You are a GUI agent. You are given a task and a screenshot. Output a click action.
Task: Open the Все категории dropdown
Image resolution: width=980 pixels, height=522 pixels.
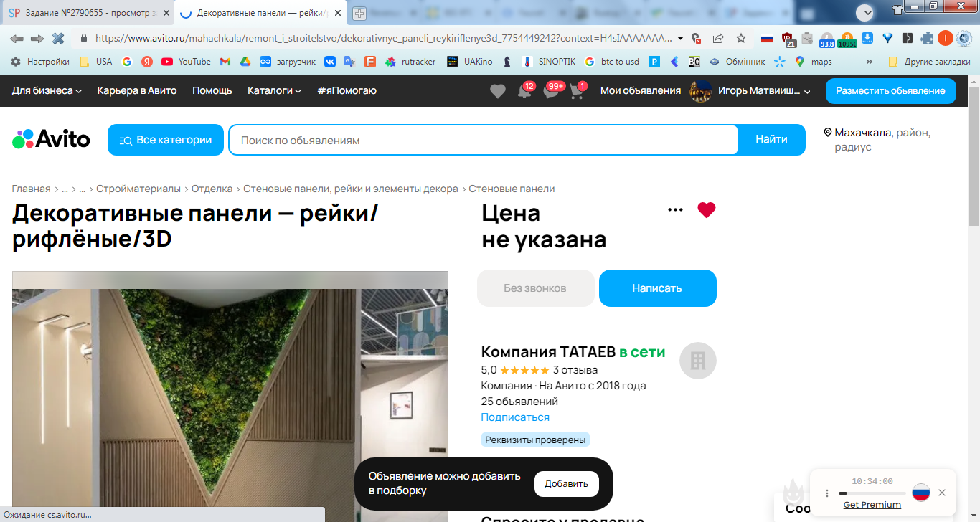[x=166, y=140]
